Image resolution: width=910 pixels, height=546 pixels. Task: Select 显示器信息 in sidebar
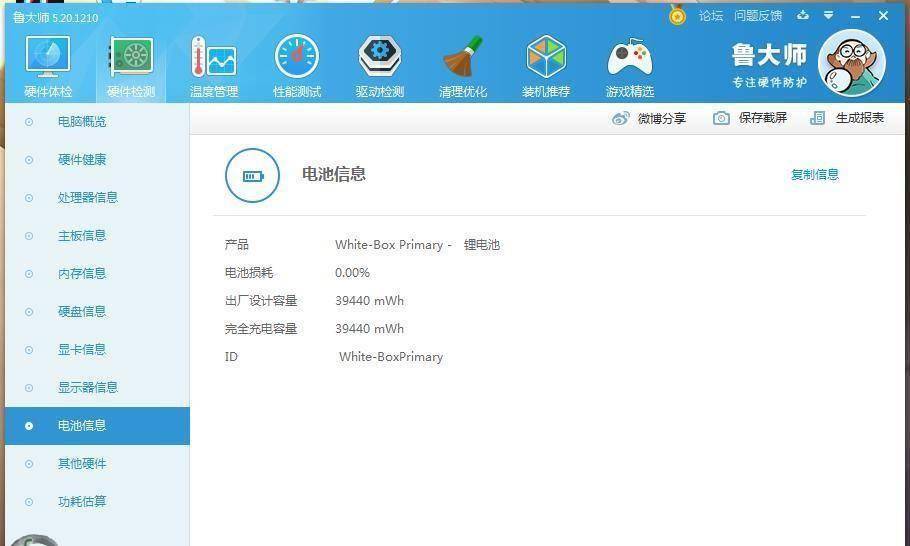[97, 388]
